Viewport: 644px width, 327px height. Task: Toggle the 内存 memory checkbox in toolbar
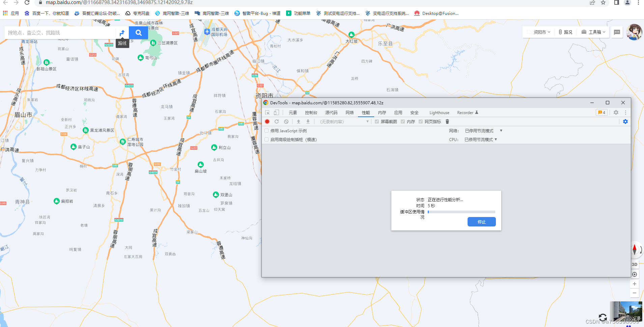[x=403, y=121]
